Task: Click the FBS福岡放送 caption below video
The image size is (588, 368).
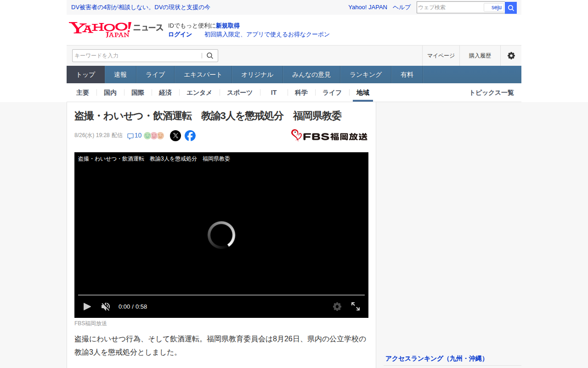Action: coord(90,323)
